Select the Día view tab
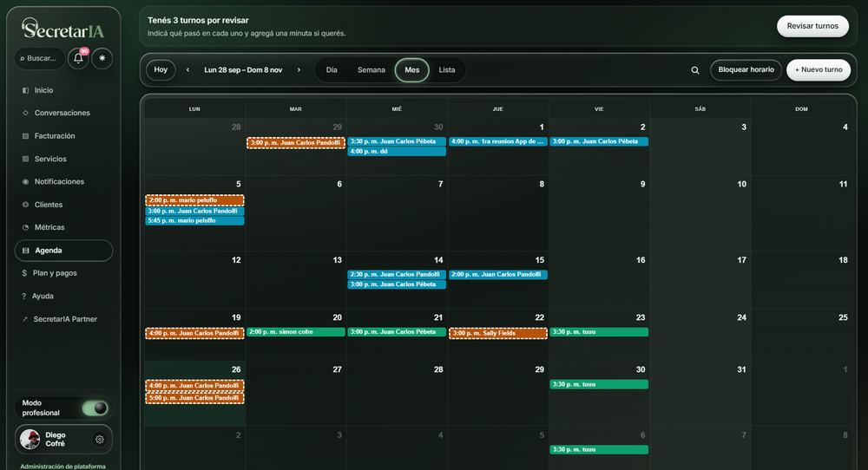 click(332, 70)
